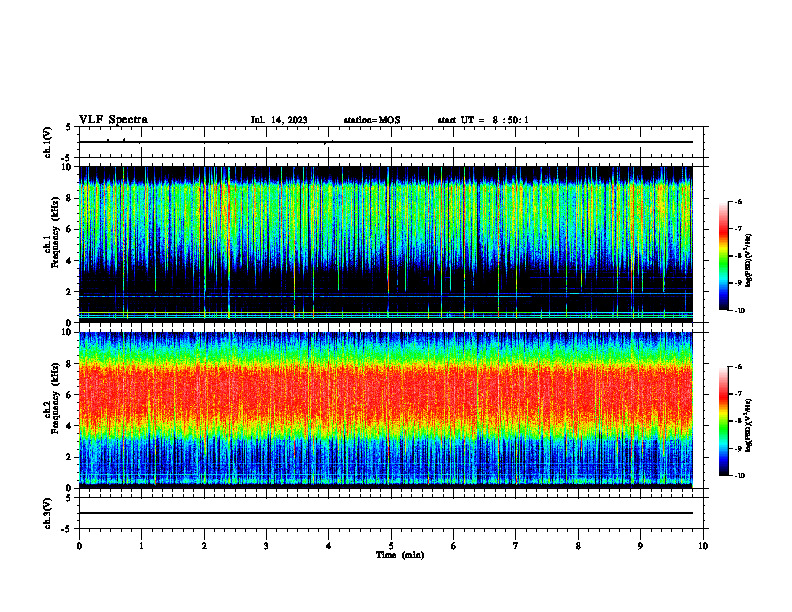Screen dimensions: 792x612
Task: Click the ch.2 spectrogram color bar
Action: coord(723,421)
